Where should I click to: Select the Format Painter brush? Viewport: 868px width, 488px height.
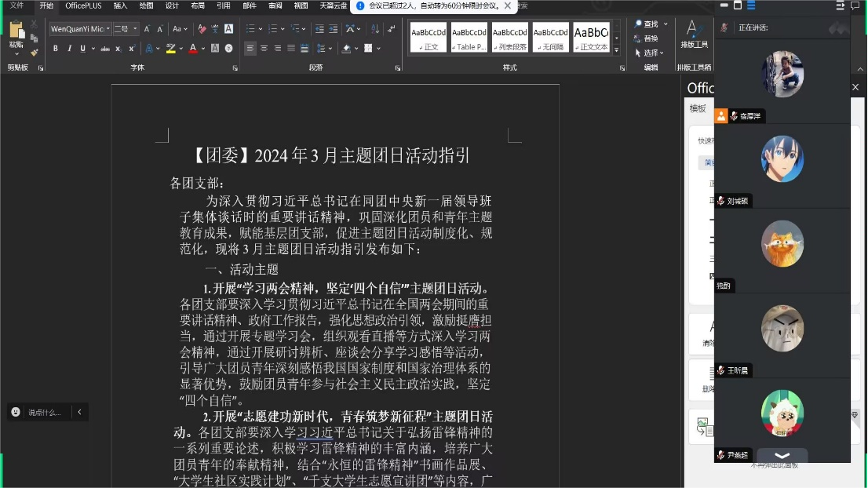[x=34, y=53]
